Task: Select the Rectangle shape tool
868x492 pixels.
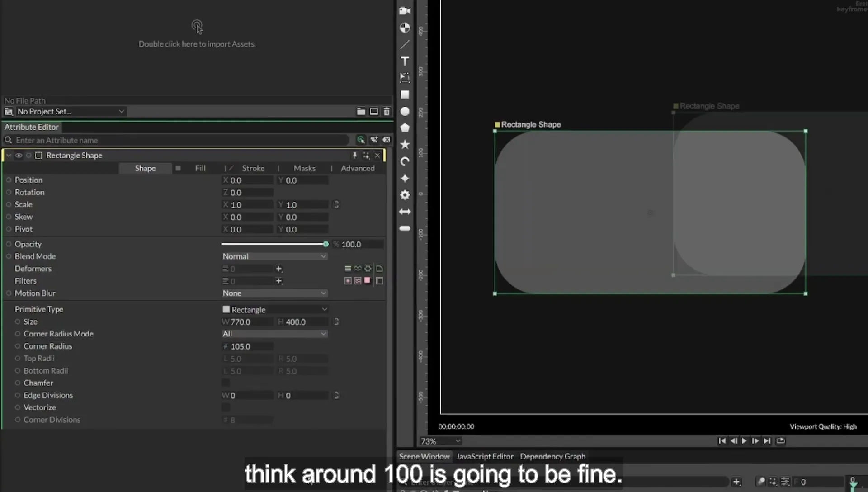Action: [405, 95]
